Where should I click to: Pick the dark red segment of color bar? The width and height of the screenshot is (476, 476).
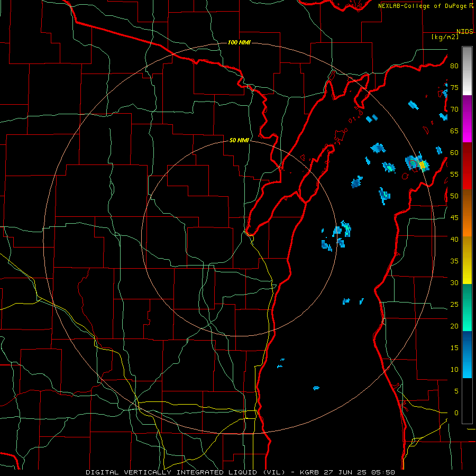(x=467, y=166)
